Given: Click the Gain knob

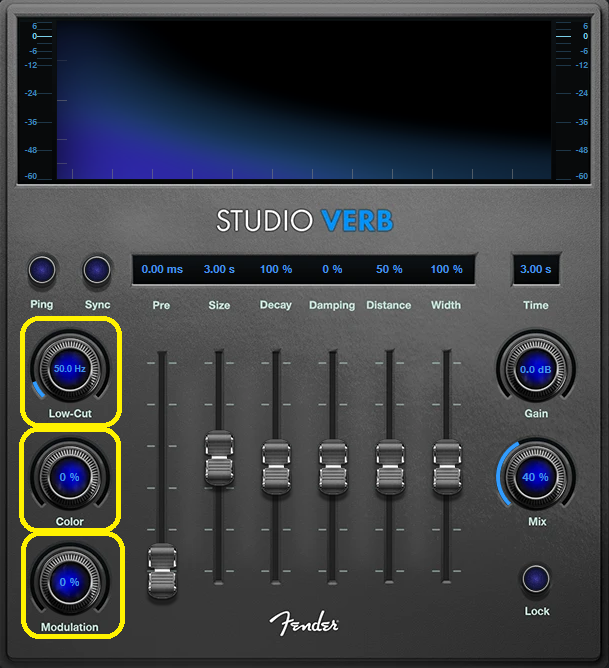Looking at the screenshot, I should [x=535, y=369].
